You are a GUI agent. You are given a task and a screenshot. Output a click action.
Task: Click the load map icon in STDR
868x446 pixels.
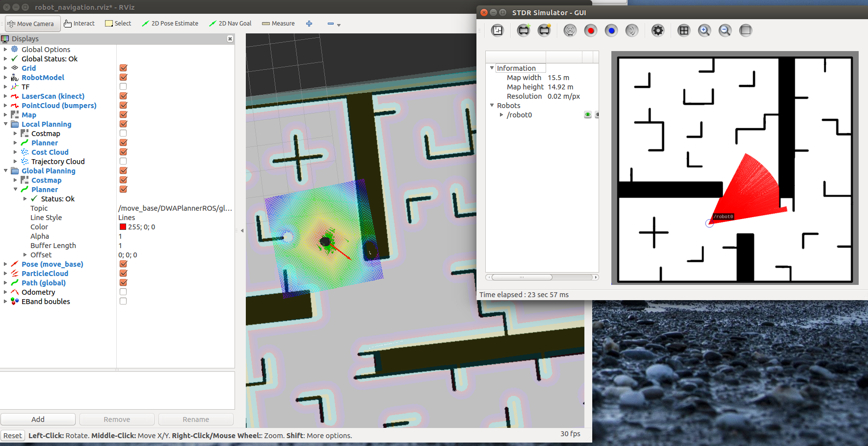tap(497, 30)
